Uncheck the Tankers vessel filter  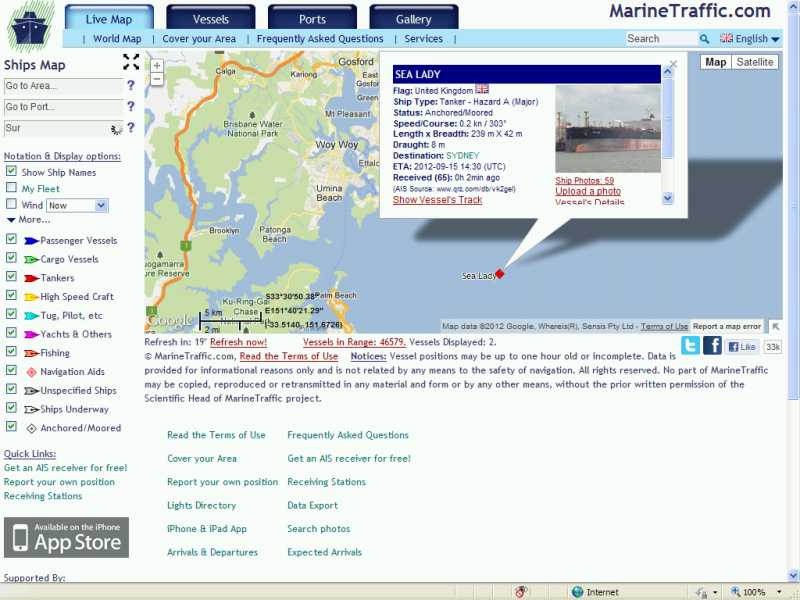(x=11, y=277)
